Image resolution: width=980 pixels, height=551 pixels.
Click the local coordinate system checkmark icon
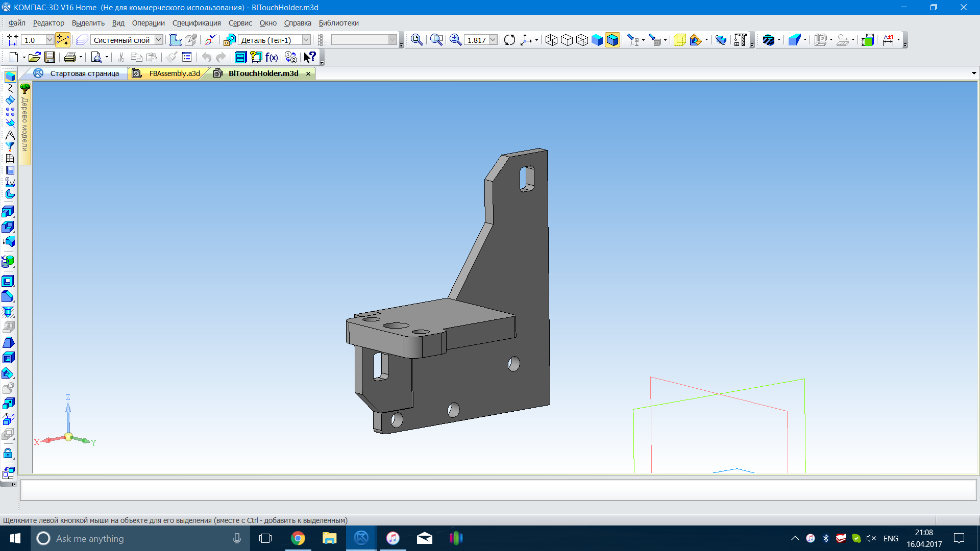click(210, 40)
